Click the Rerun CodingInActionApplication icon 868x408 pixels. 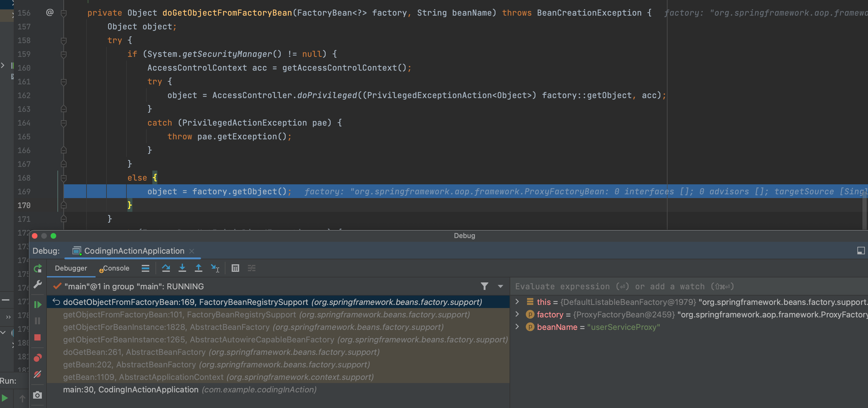tap(38, 268)
